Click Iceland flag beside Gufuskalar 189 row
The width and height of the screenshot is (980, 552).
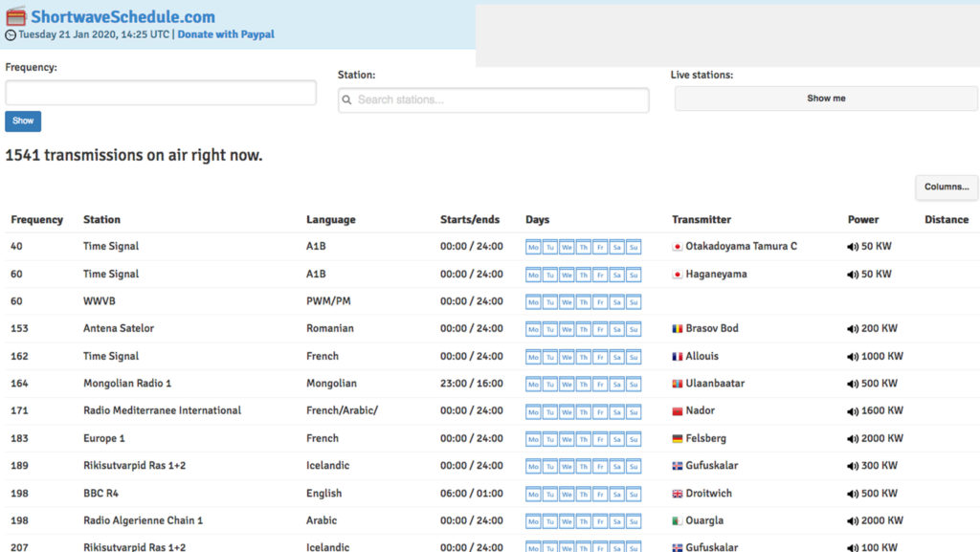click(677, 466)
